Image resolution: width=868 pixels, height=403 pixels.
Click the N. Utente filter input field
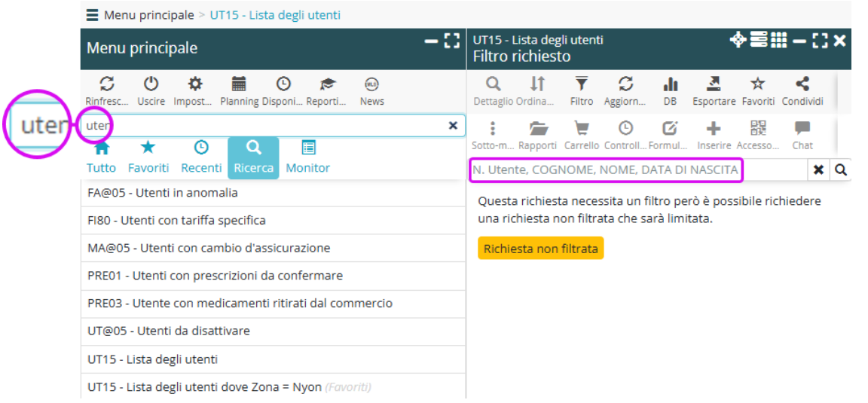click(x=606, y=170)
